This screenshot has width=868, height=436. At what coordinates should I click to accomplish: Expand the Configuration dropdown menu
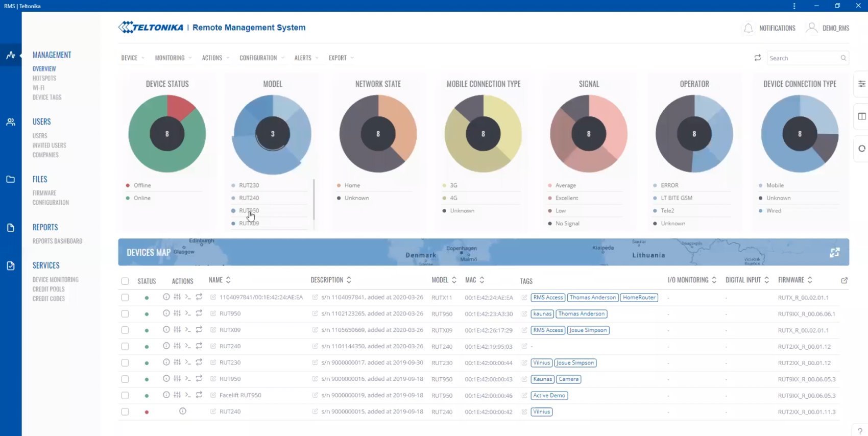pyautogui.click(x=261, y=58)
